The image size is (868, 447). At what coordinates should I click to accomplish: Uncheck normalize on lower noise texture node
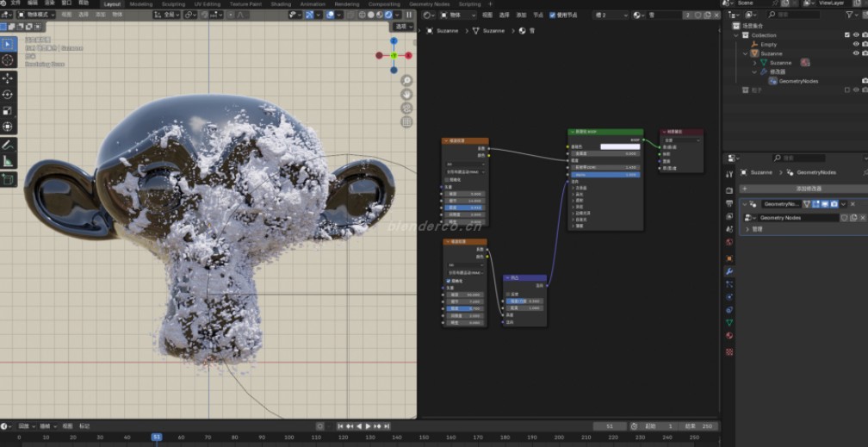tap(449, 281)
